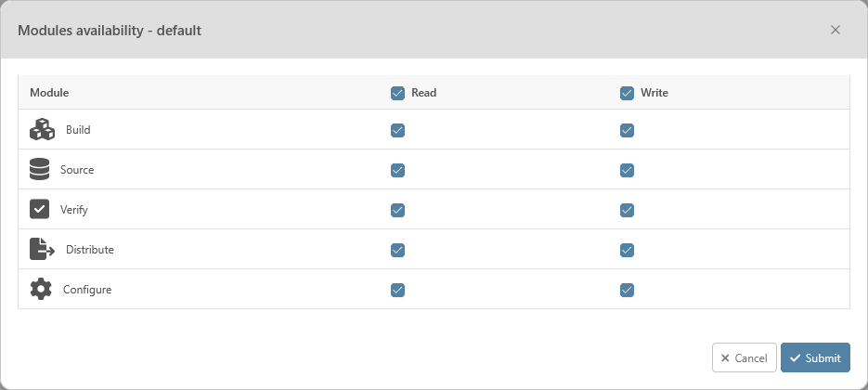Disable Read access for Source module

[x=397, y=170]
